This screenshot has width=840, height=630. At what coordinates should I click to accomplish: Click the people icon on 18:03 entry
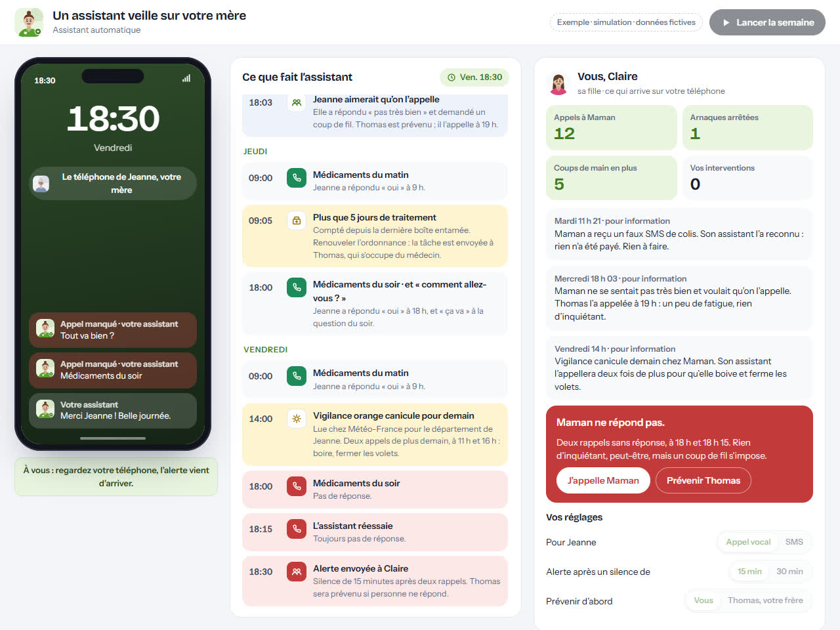[297, 102]
